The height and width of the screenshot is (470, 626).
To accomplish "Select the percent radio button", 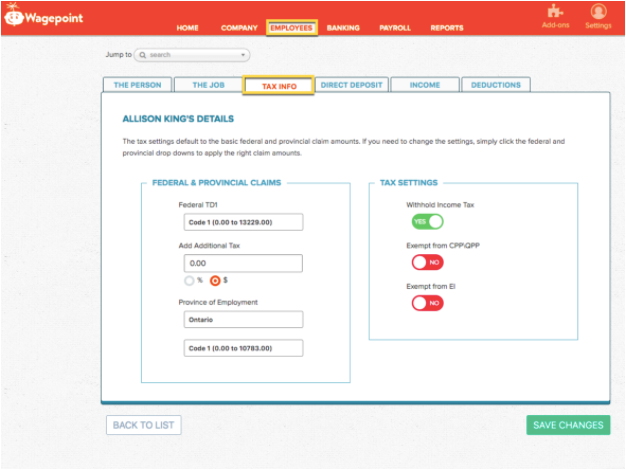I will click(189, 281).
